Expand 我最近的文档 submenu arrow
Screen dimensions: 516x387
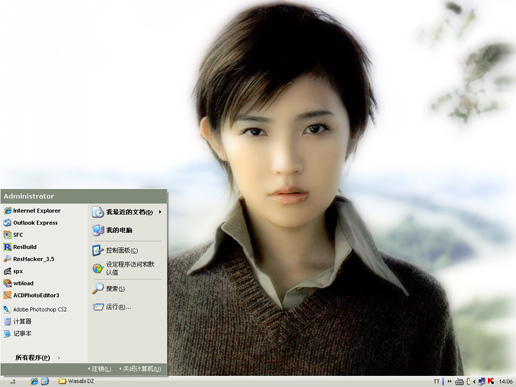160,212
